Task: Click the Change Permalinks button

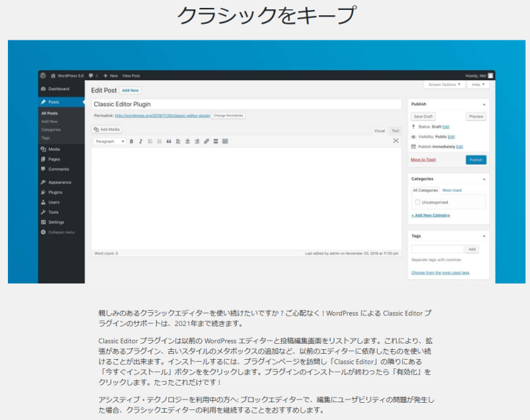Action: click(x=229, y=115)
